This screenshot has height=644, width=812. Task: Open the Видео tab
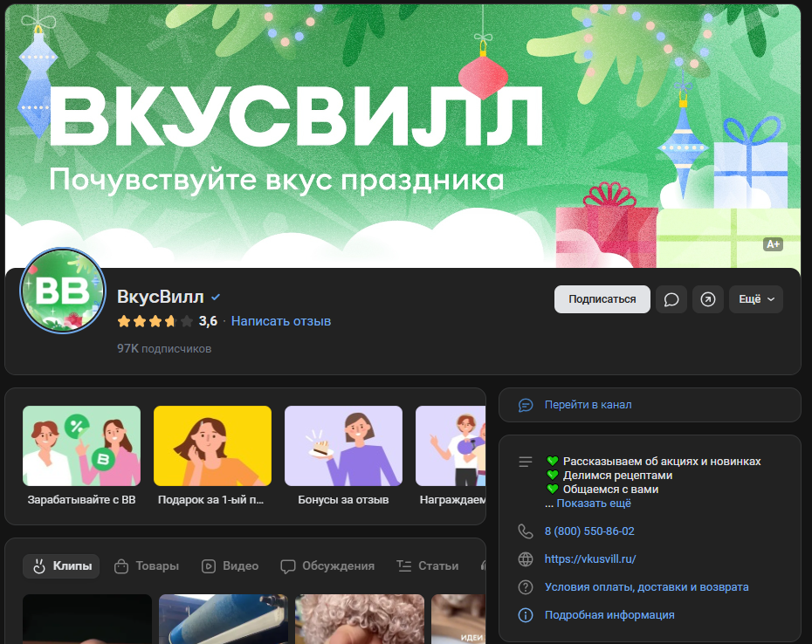pyautogui.click(x=231, y=565)
